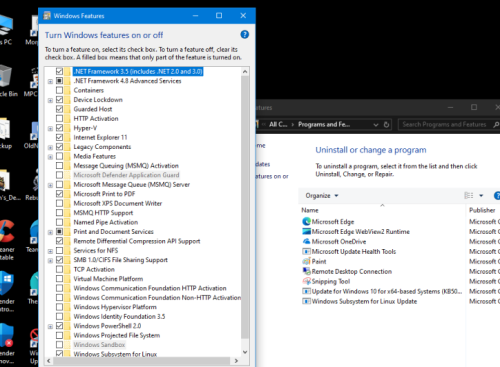Open address bar history dropdown
Screen dimensions: 500x367
point(376,125)
